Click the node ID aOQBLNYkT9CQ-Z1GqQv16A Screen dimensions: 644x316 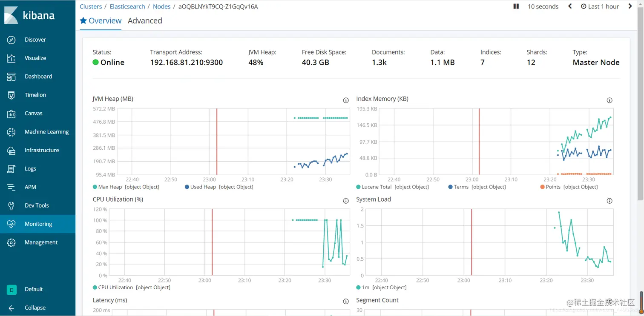tap(218, 6)
